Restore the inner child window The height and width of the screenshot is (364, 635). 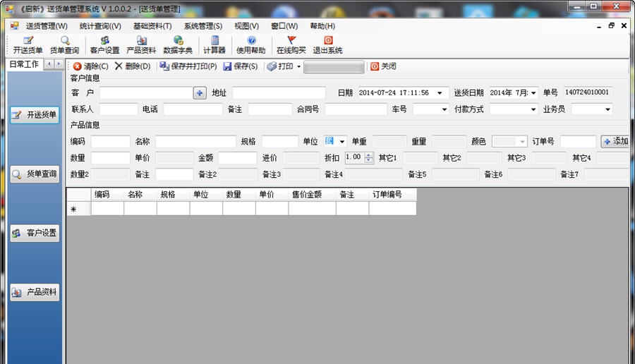pyautogui.click(x=612, y=25)
